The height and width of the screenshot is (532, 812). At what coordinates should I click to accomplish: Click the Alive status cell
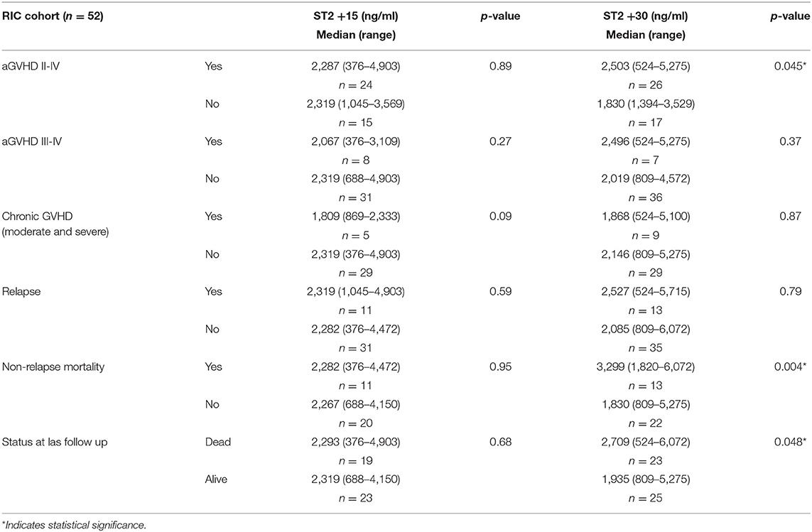(216, 479)
